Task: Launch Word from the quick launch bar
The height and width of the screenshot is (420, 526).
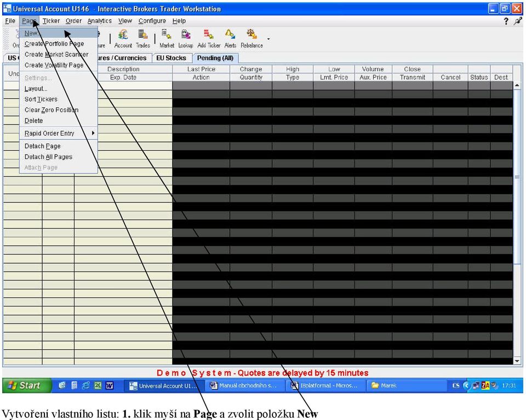Action: 110,385
